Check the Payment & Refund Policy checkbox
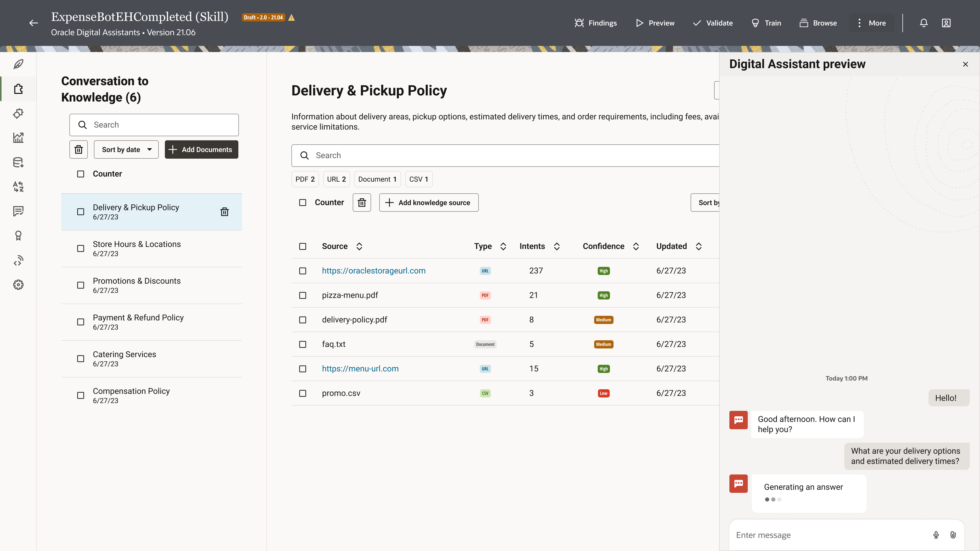 click(81, 322)
